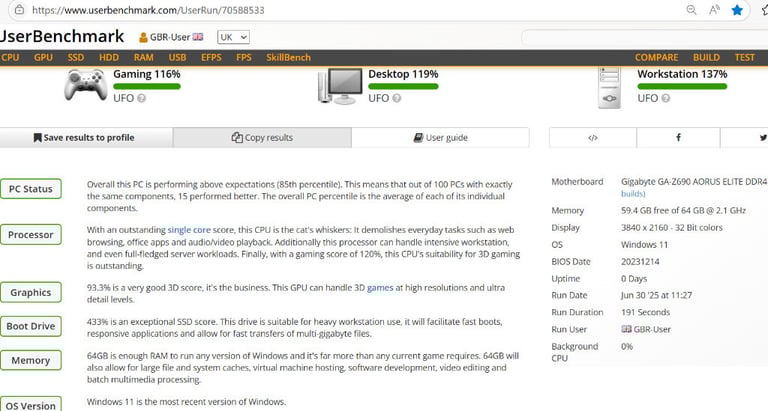
Task: Open the UK country dropdown
Action: pos(234,37)
